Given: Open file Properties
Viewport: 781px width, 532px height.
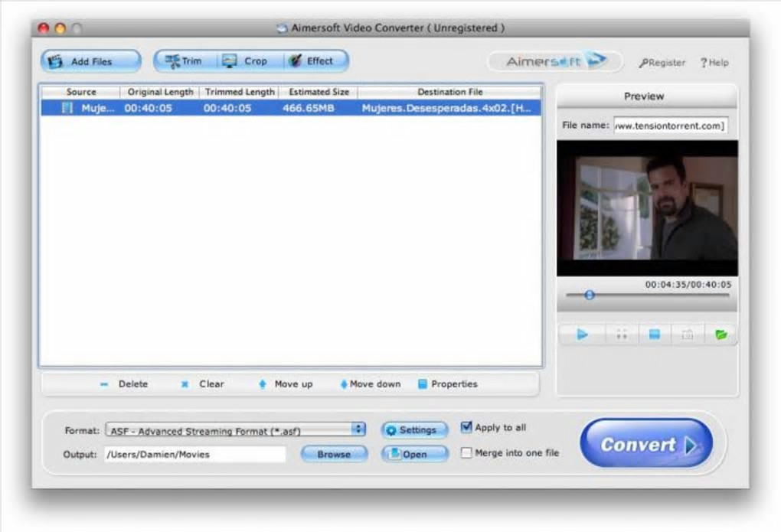Looking at the screenshot, I should [x=448, y=384].
